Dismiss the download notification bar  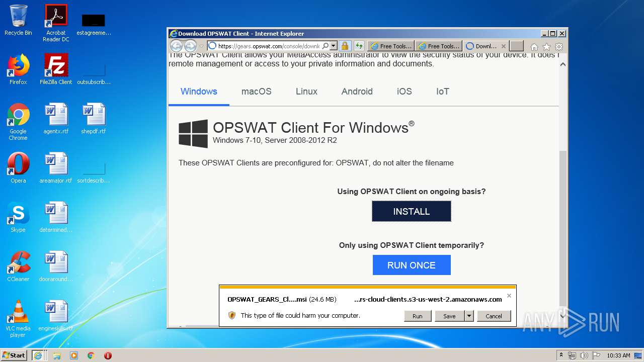tap(509, 296)
